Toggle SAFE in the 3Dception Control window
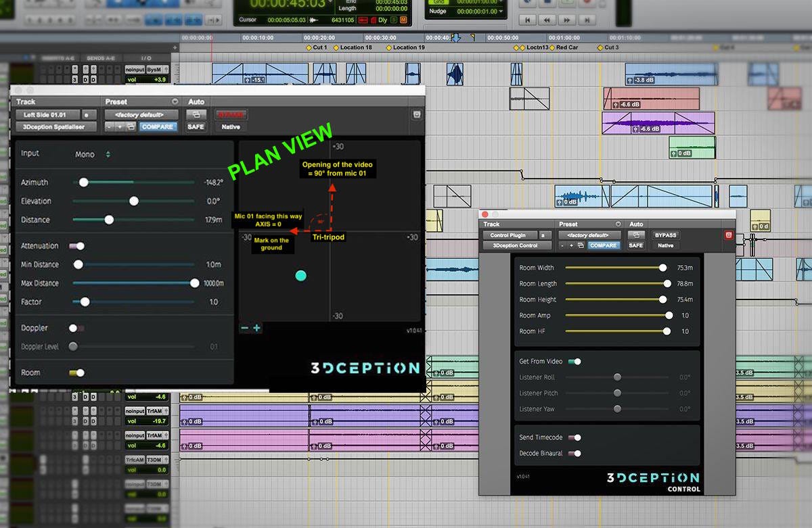This screenshot has height=528, width=812. point(635,245)
